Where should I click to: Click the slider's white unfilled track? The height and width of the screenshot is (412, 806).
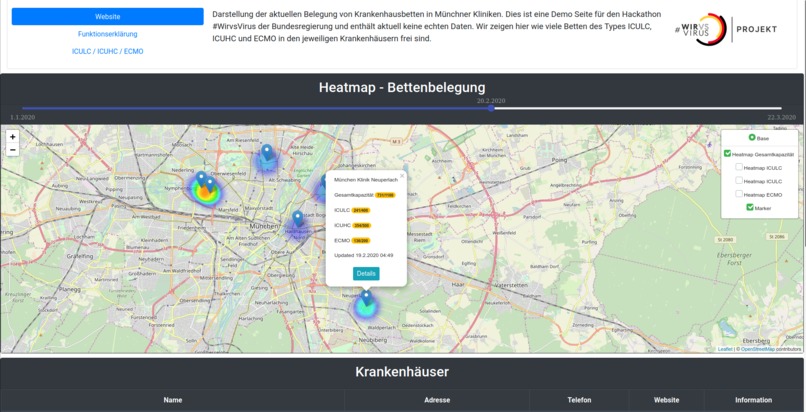(638, 108)
